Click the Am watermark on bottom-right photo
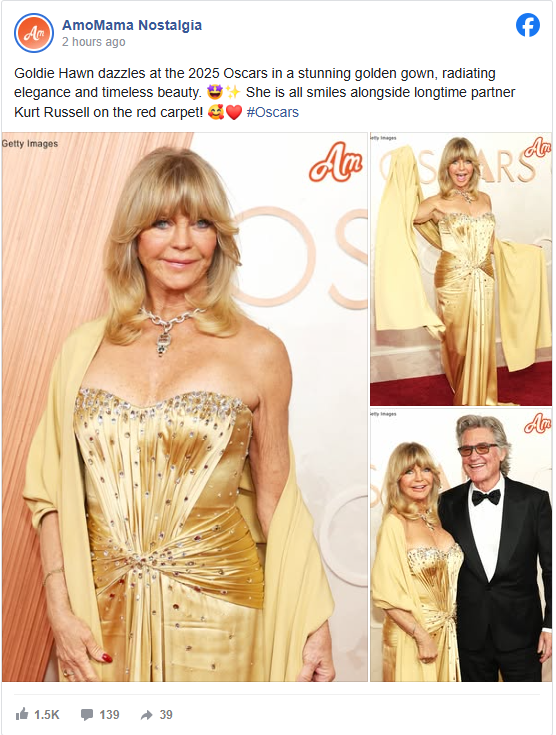Viewport: 556px width, 735px height. click(x=537, y=423)
